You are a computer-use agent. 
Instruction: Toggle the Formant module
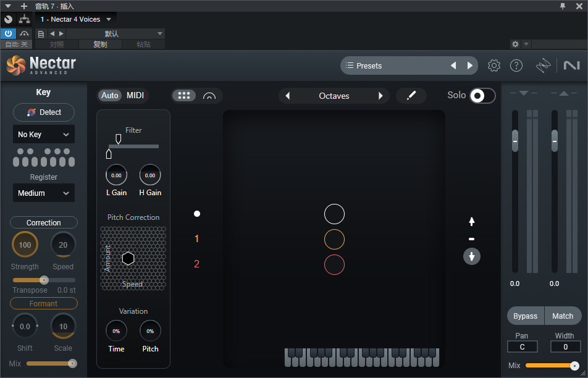[43, 304]
